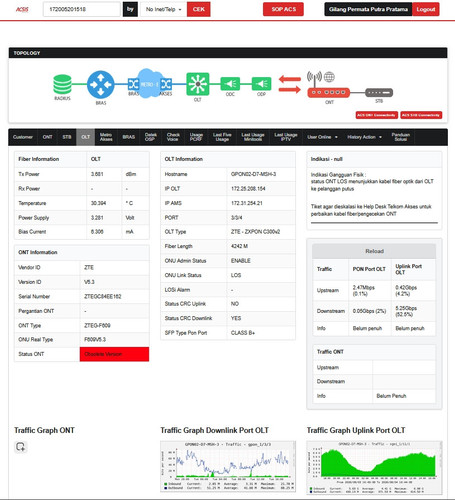Switch to the Customer tab

[23, 137]
